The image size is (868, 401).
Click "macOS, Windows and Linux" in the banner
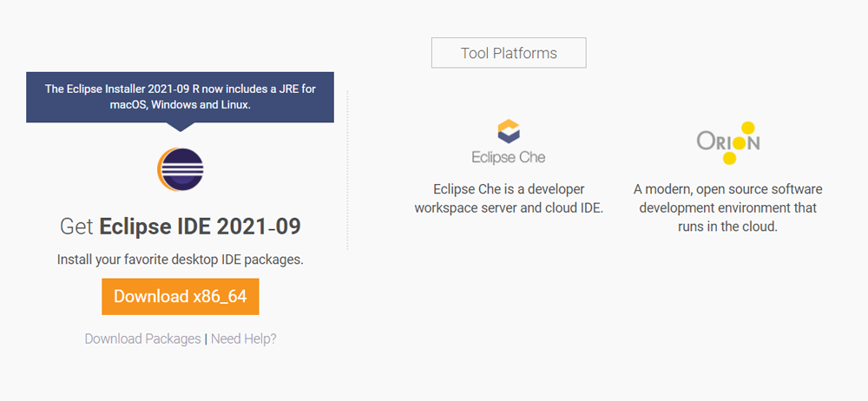pos(180,105)
